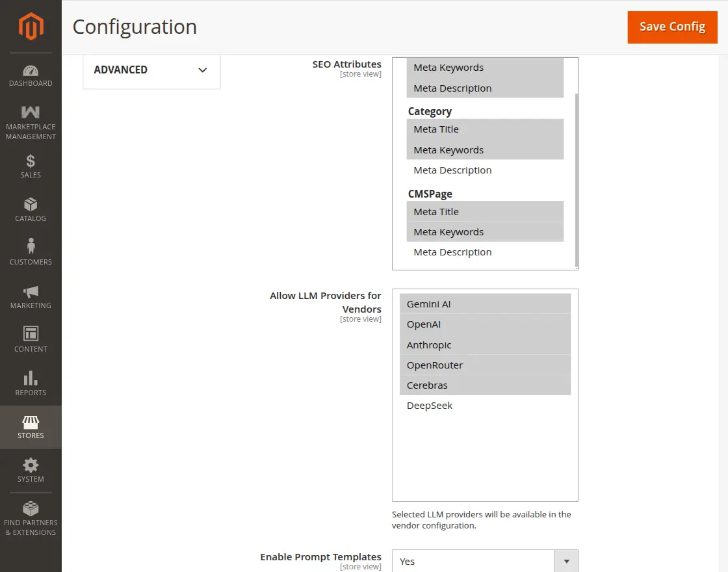
Task: Select Category Meta Description option
Action: [485, 170]
